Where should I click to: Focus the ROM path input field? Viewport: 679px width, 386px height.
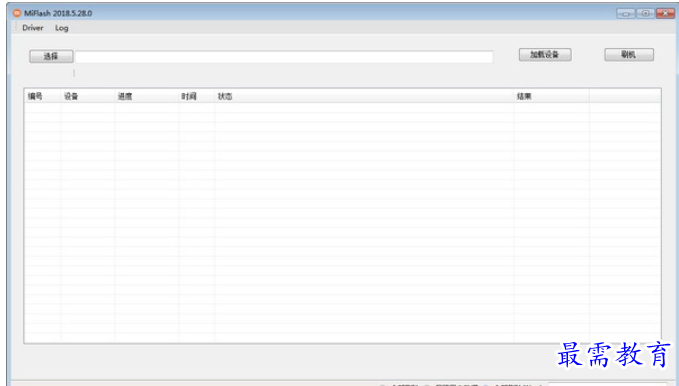click(284, 57)
